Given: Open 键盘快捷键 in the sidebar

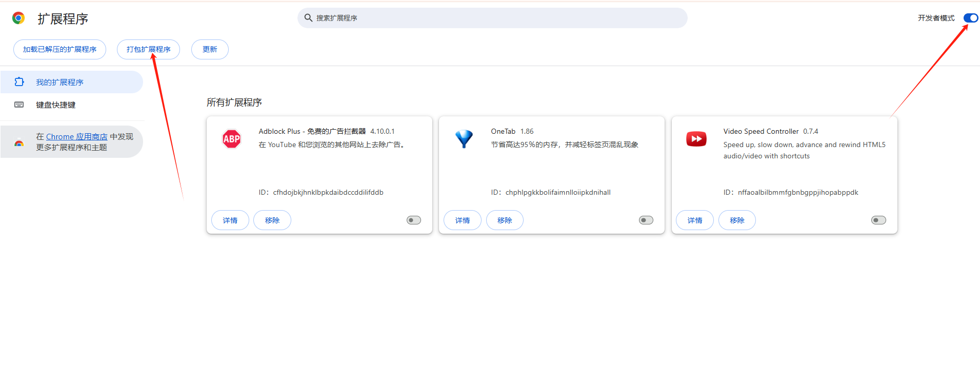Looking at the screenshot, I should click(71, 105).
